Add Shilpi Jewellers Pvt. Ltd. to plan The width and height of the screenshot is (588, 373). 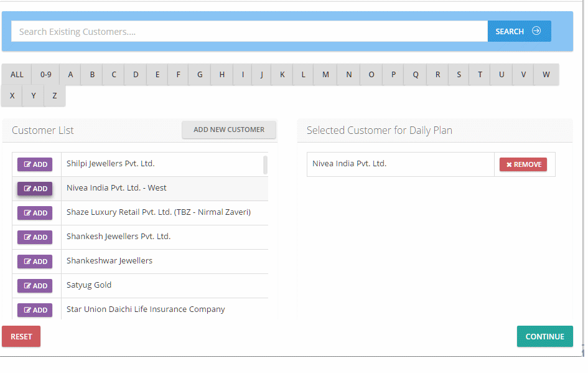pos(35,164)
